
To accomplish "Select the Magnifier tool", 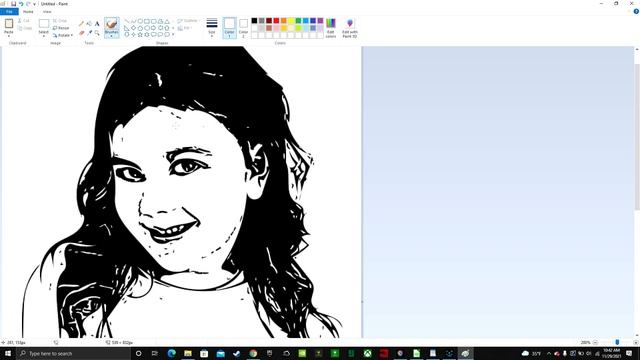I will click(97, 33).
